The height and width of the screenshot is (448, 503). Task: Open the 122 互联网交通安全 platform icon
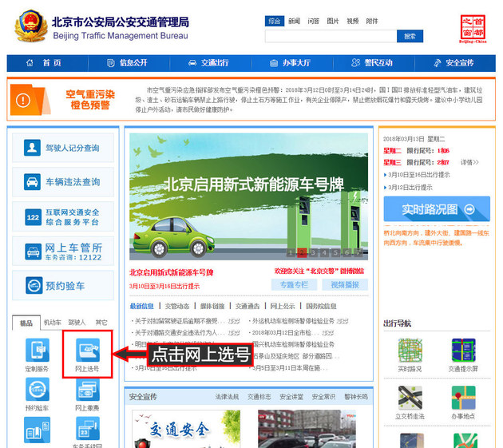[33, 217]
